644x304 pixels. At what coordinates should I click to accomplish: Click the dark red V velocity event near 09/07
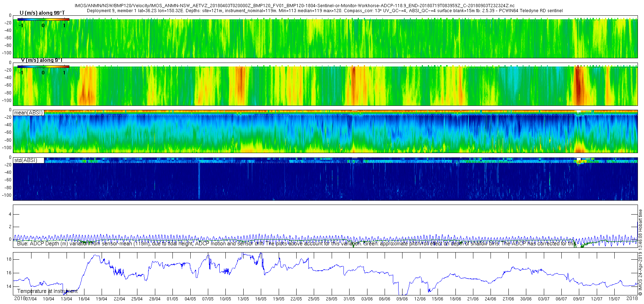(x=578, y=85)
